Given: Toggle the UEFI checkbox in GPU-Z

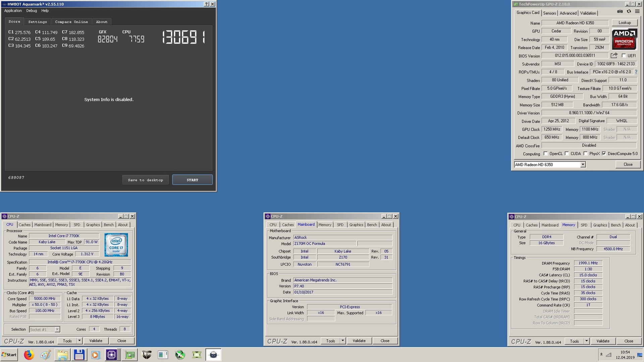Looking at the screenshot, I should [x=624, y=56].
